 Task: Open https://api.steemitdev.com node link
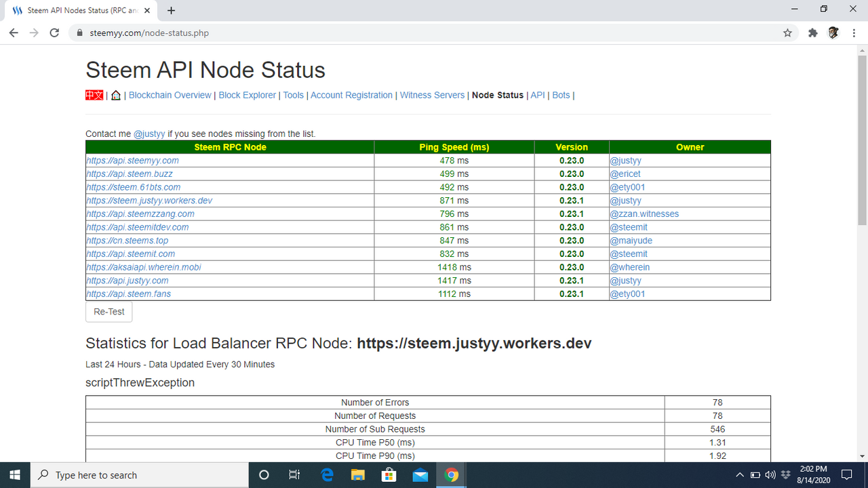tap(138, 227)
